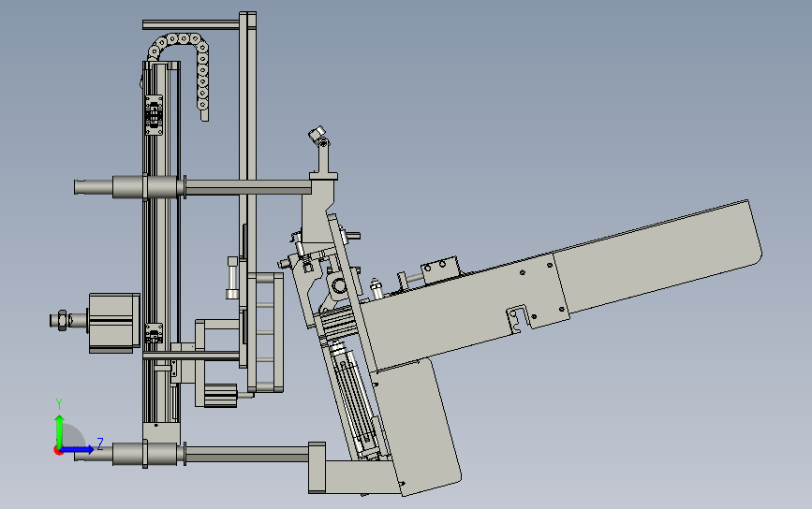Select the small angled sensor at top
812x509 pixels.
pyautogui.click(x=317, y=135)
